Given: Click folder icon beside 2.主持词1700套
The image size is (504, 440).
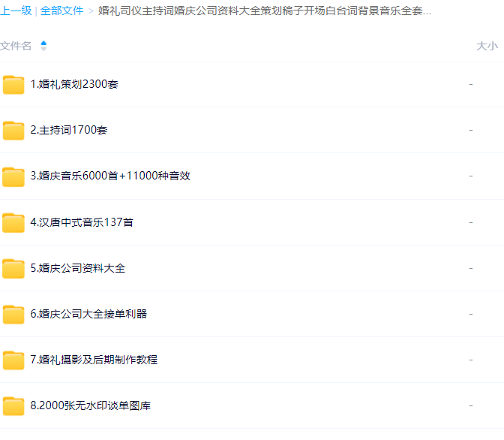Looking at the screenshot, I should tap(13, 131).
